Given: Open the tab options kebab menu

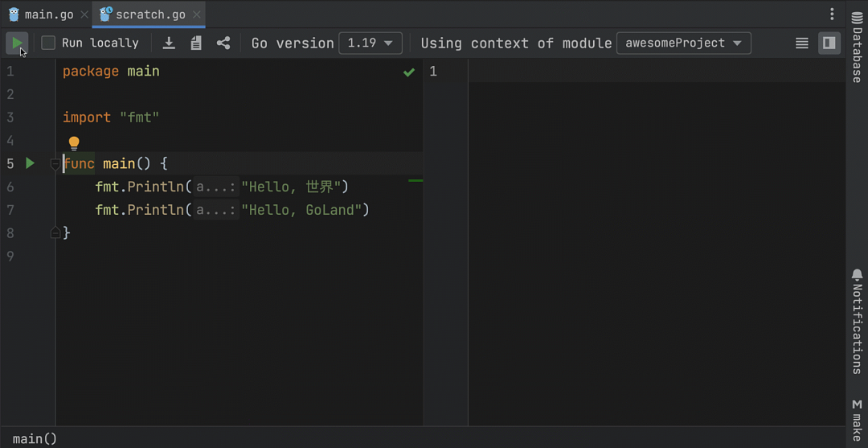Looking at the screenshot, I should [x=832, y=14].
